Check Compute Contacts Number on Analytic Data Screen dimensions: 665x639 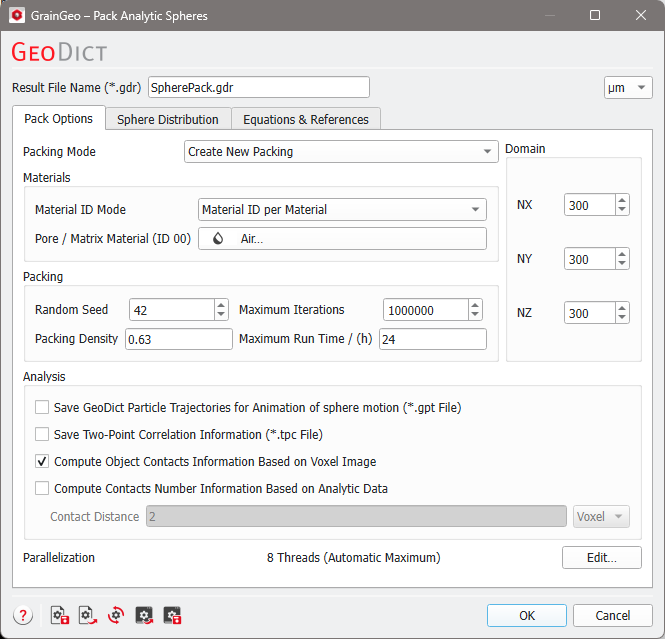pos(42,488)
